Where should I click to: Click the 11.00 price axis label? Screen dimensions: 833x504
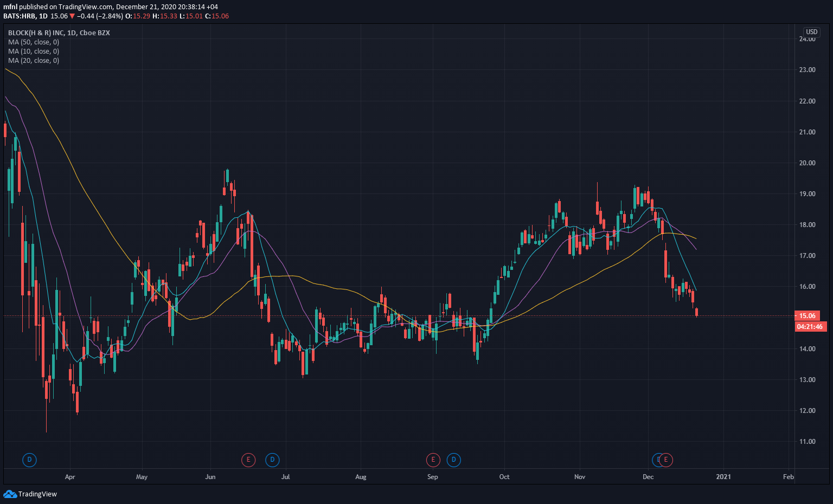808,442
